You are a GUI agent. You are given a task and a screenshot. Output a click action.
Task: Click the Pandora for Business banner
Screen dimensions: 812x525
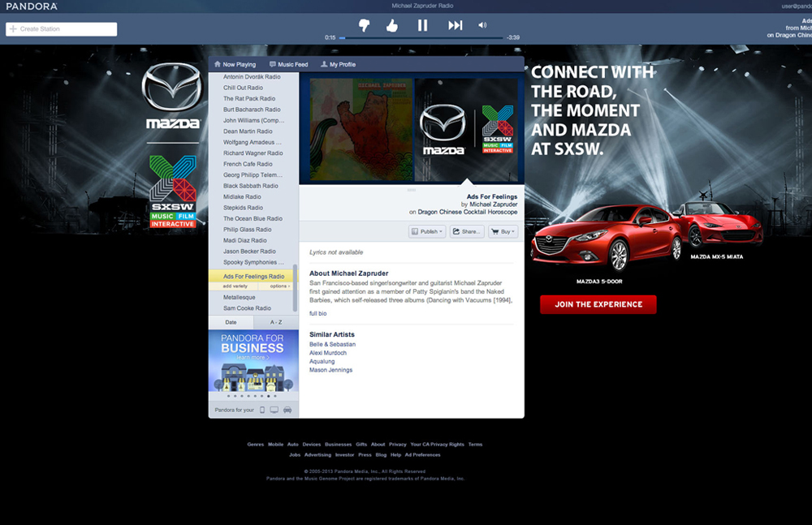[253, 361]
